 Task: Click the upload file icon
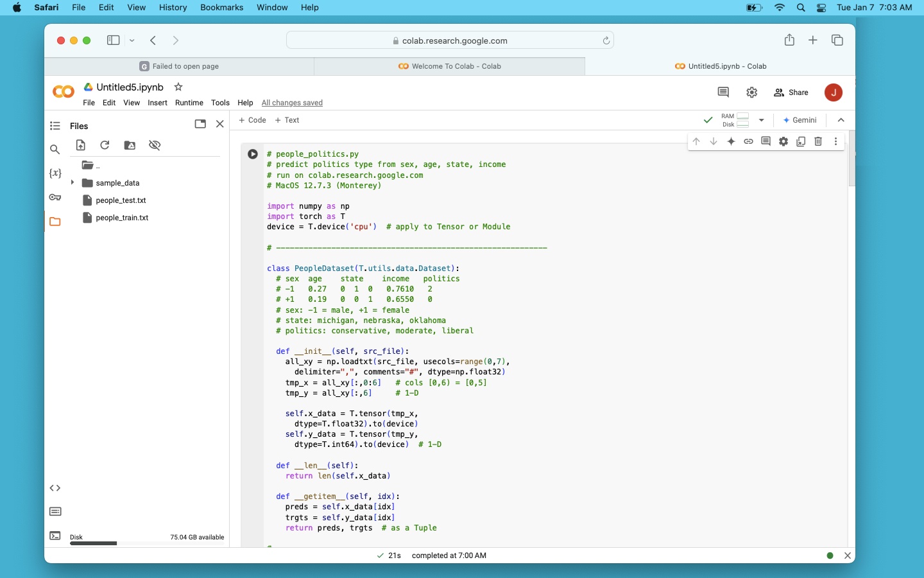click(x=81, y=145)
